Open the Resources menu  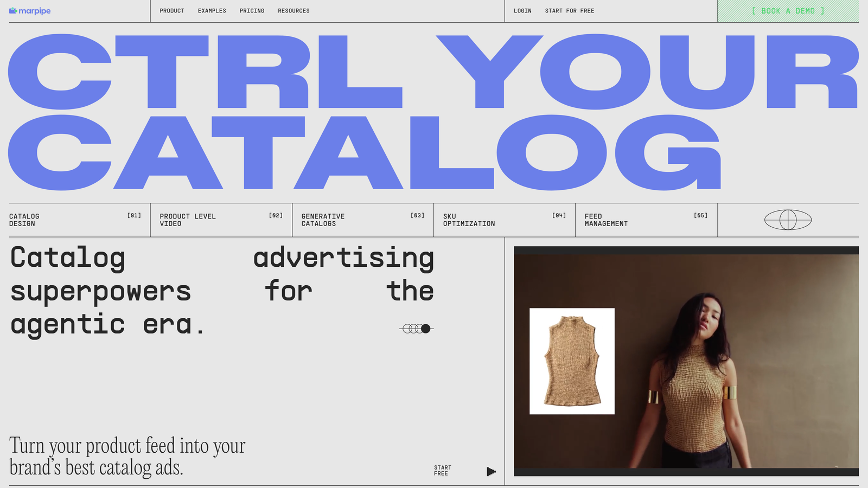tap(293, 10)
